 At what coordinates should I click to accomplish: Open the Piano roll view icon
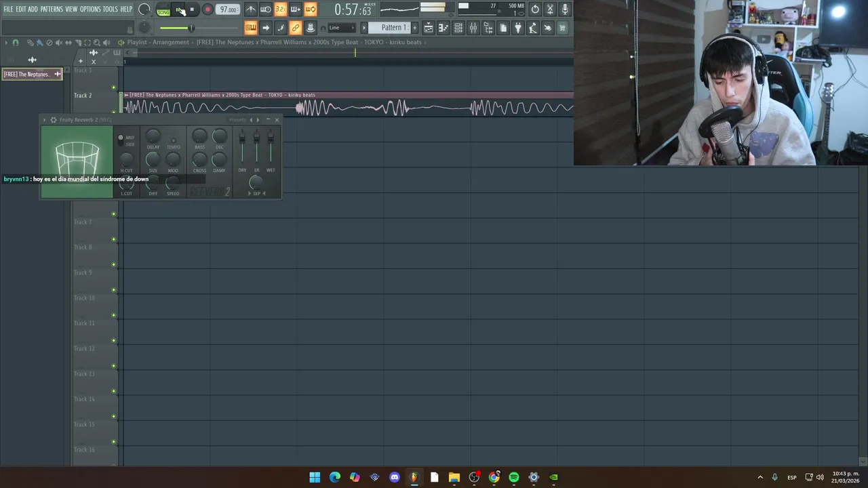pyautogui.click(x=443, y=28)
